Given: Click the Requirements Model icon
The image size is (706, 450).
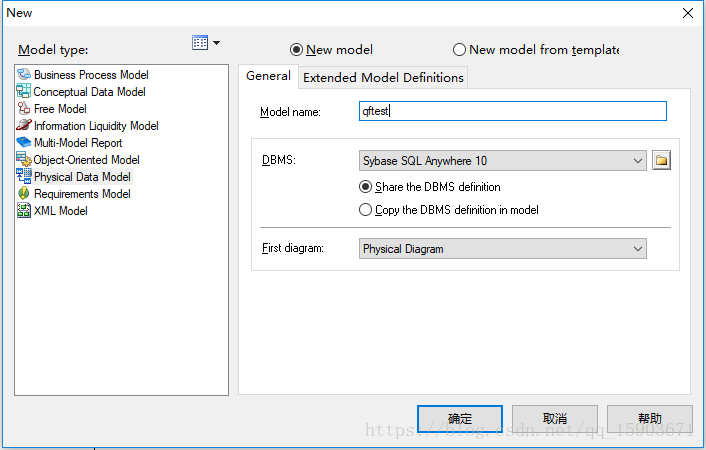Looking at the screenshot, I should coord(24,193).
